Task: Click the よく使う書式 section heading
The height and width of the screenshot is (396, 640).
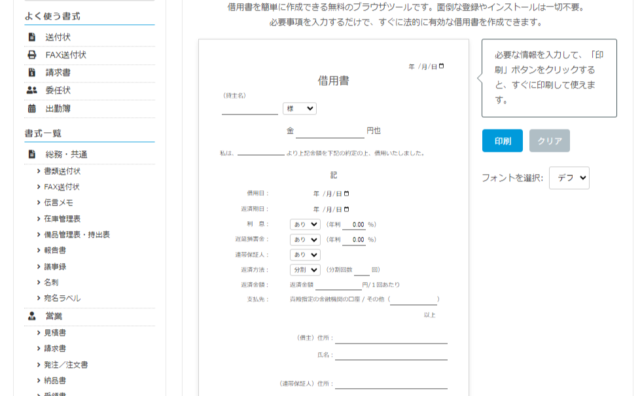Action: click(52, 16)
